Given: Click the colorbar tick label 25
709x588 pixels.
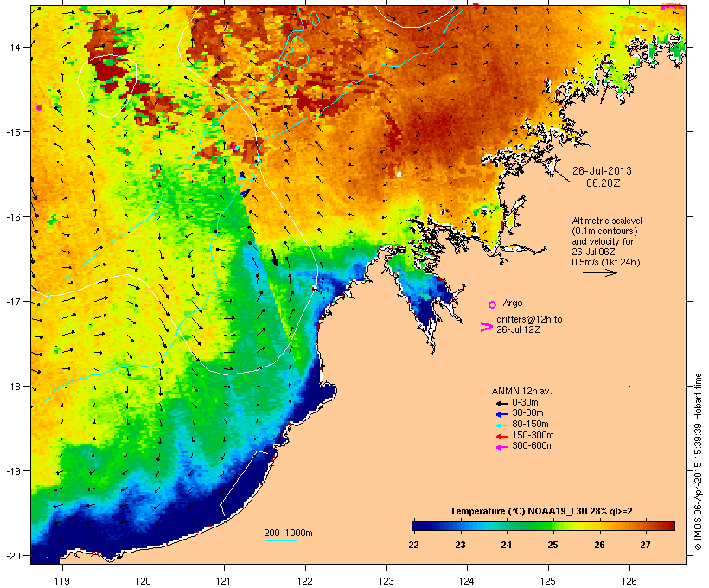Looking at the screenshot, I should (x=553, y=545).
